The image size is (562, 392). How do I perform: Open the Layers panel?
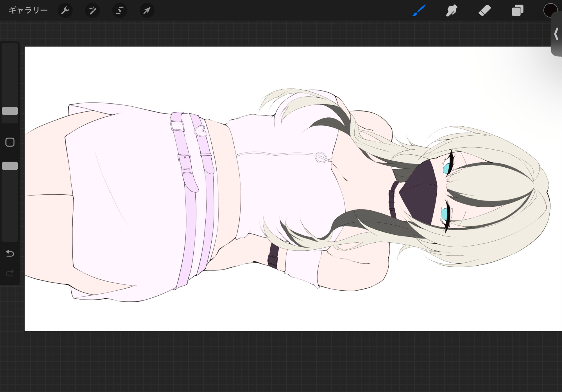point(518,10)
